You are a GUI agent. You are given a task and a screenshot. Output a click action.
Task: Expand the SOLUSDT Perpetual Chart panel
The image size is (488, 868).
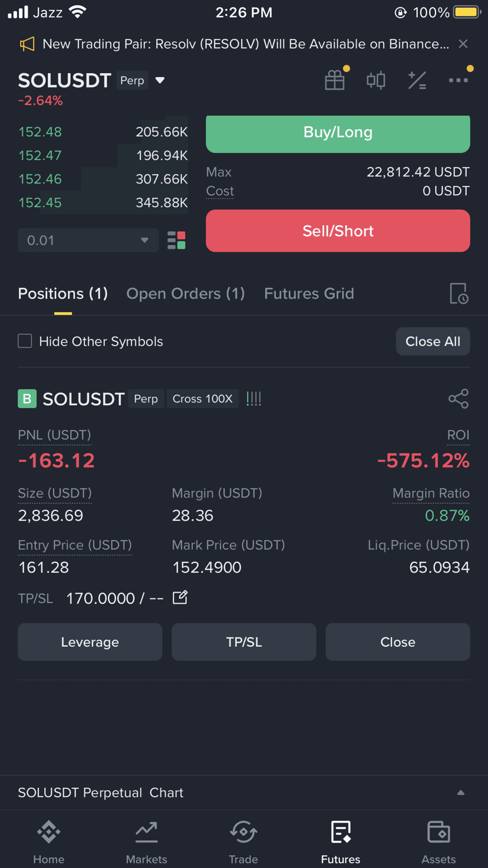pyautogui.click(x=461, y=793)
